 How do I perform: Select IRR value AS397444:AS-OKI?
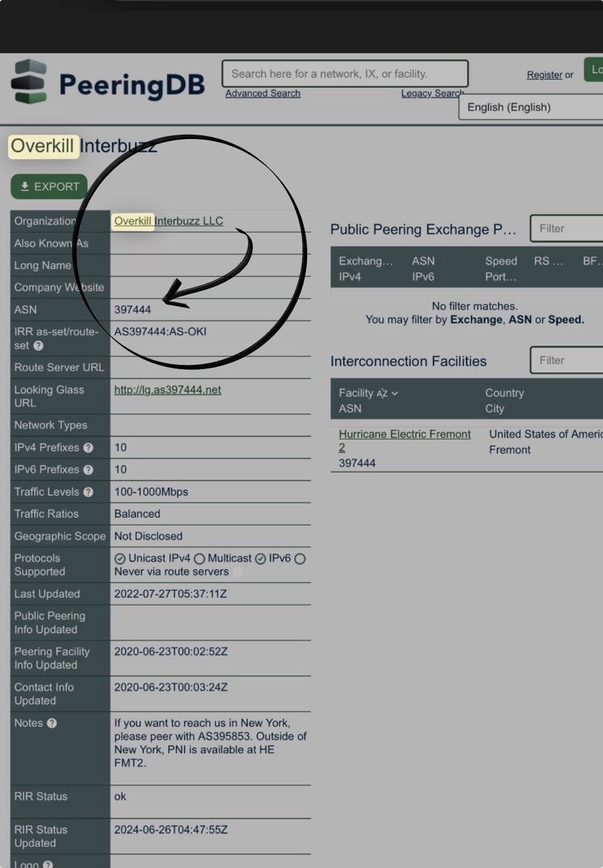click(x=161, y=332)
